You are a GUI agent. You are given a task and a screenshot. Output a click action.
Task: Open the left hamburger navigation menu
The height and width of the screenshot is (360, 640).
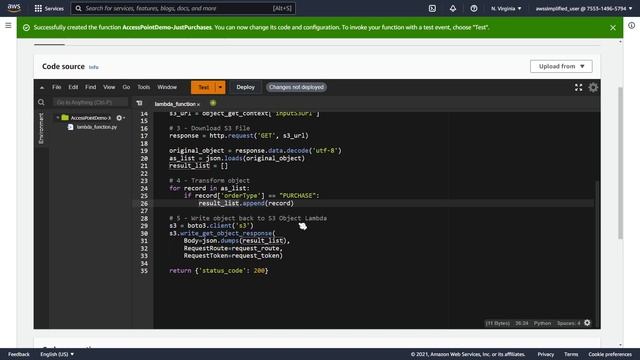pyautogui.click(x=8, y=25)
